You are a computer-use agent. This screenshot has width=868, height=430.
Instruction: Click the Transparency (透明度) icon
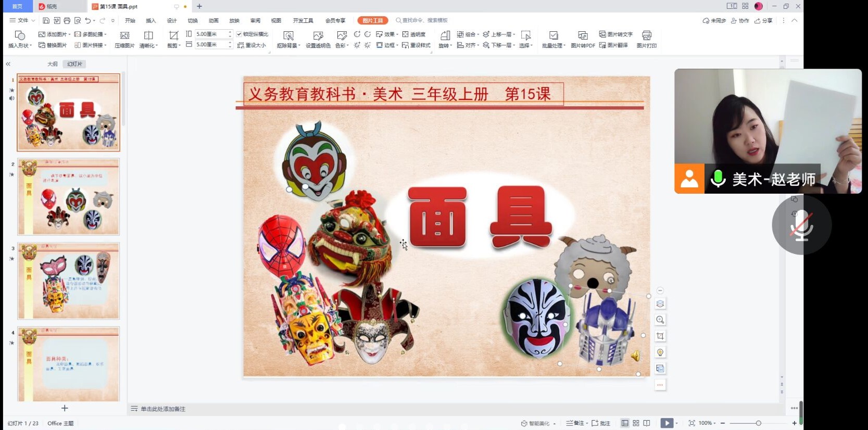405,34
